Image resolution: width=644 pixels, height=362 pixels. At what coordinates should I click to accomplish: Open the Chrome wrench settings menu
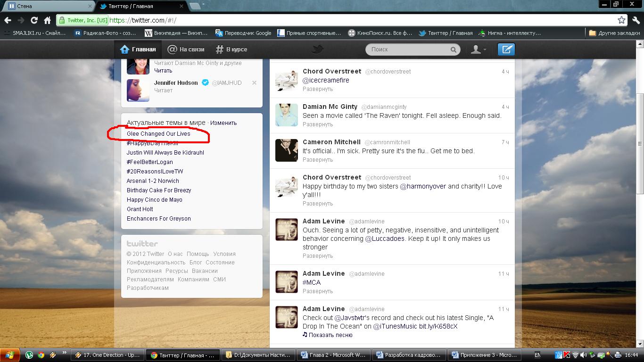636,20
